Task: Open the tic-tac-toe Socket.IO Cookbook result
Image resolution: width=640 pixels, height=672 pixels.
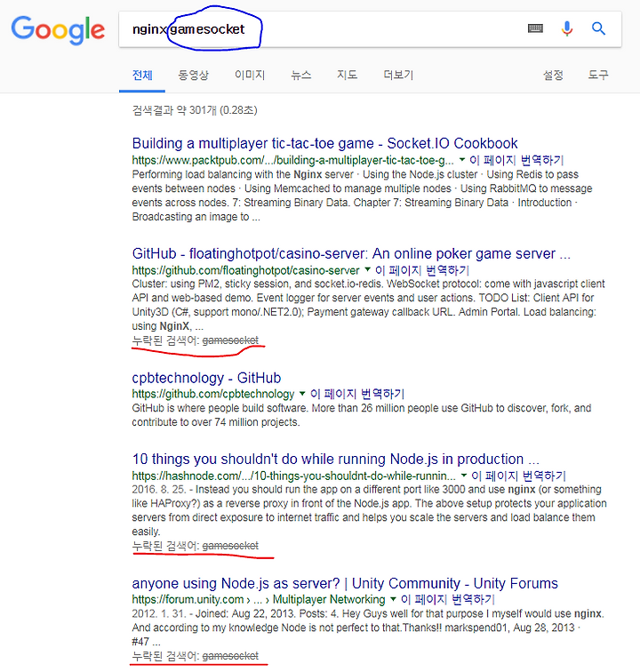Action: [x=325, y=143]
